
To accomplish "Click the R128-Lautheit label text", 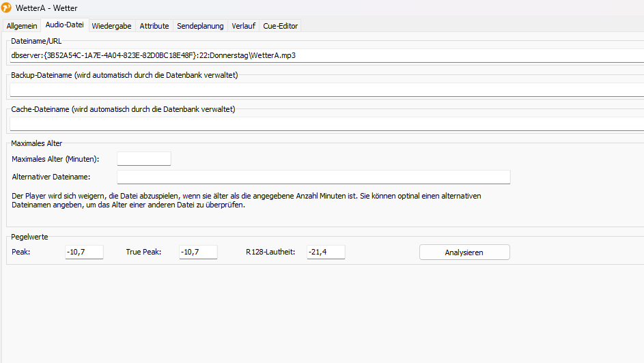I will click(x=270, y=252).
